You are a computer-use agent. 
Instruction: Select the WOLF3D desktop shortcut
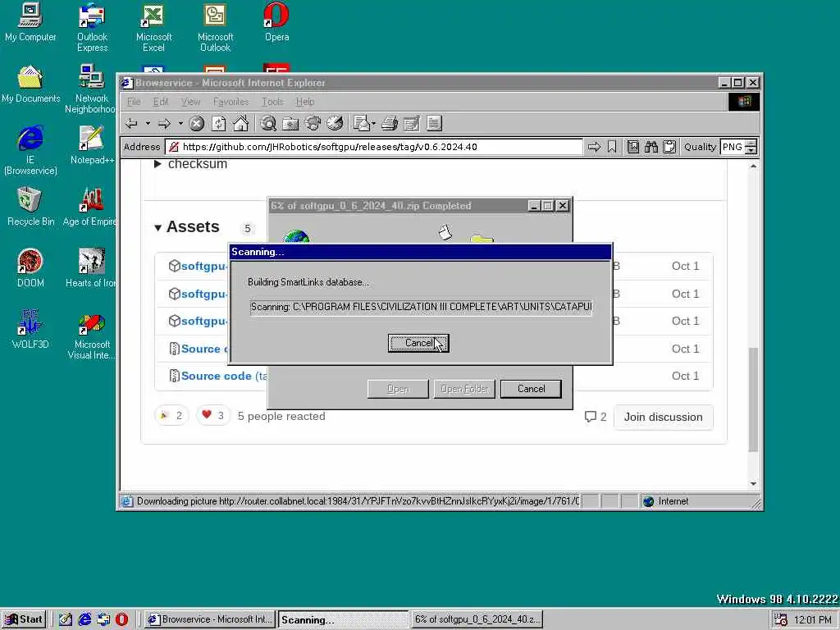30,330
